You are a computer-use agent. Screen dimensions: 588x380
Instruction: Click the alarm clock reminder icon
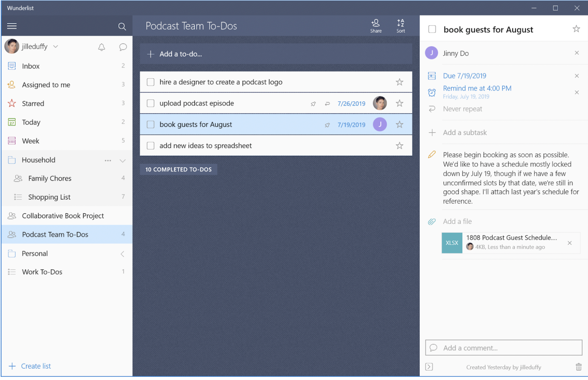[x=432, y=92]
